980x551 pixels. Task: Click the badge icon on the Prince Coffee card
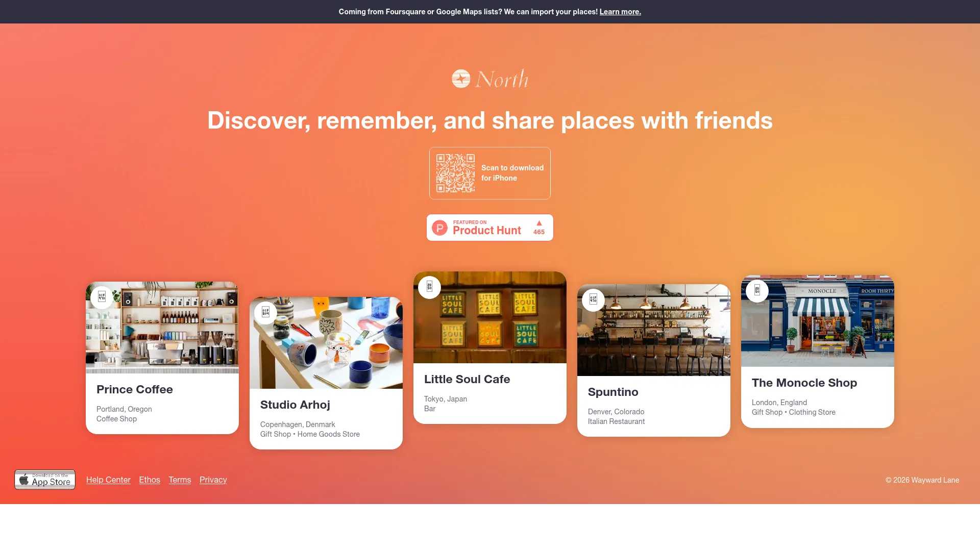[102, 297]
